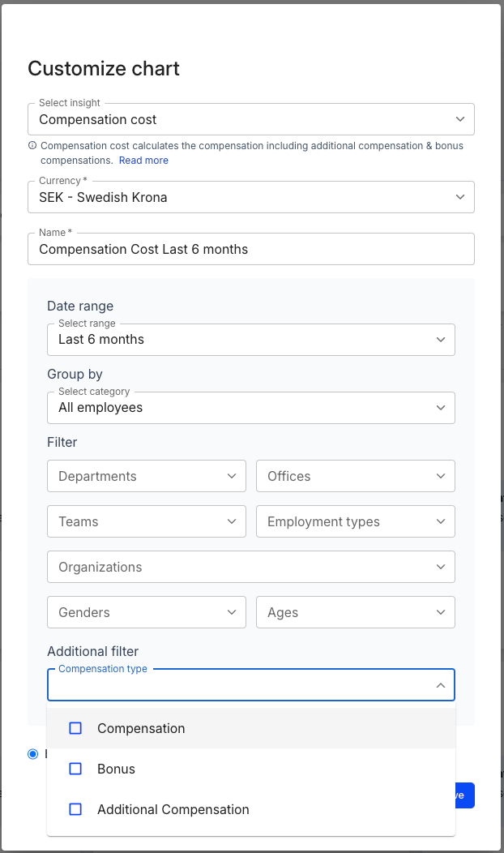Click the chevron on Select insight field
This screenshot has height=853, width=504.
[x=460, y=119]
